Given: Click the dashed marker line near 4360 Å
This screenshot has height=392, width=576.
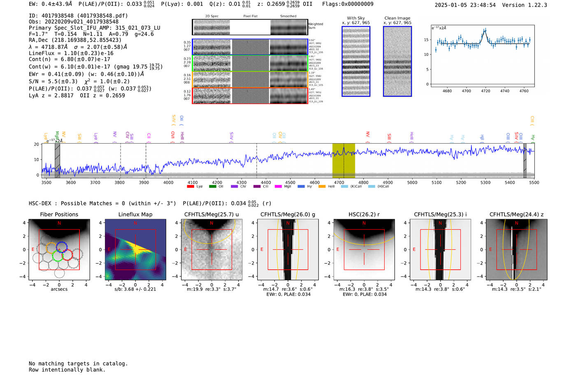Looking at the screenshot, I should (257, 161).
